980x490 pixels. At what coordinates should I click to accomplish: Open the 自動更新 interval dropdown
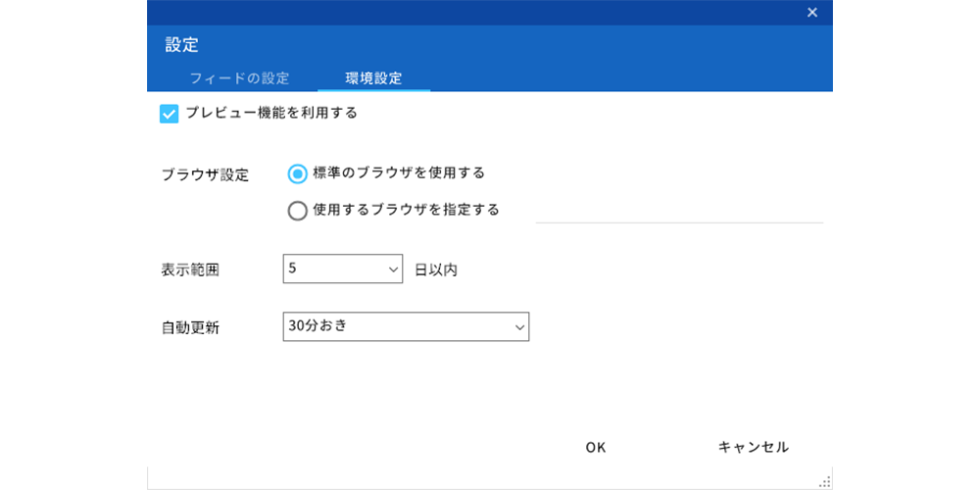coord(407,326)
